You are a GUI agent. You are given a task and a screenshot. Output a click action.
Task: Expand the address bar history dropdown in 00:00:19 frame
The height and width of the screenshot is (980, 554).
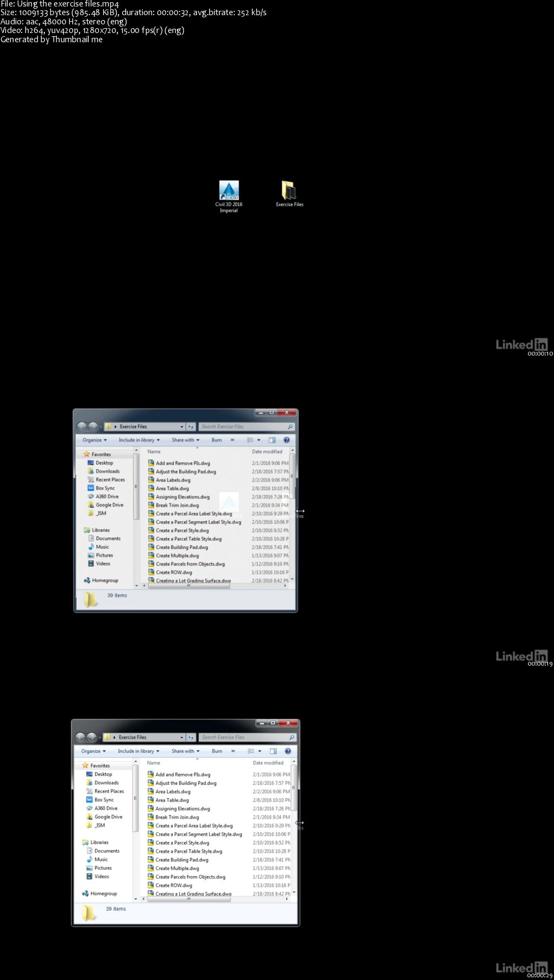(x=182, y=426)
